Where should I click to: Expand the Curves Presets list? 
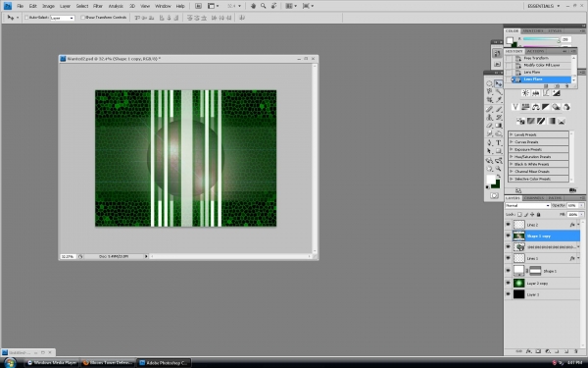(538, 142)
